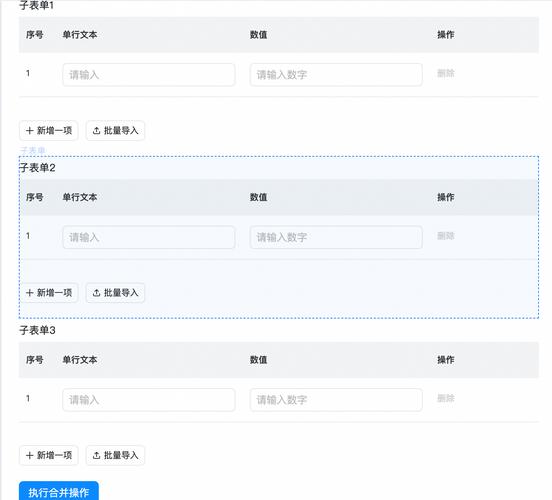This screenshot has height=500, width=552.
Task: Click 批量导入 button under 子表单1
Action: pos(115,131)
